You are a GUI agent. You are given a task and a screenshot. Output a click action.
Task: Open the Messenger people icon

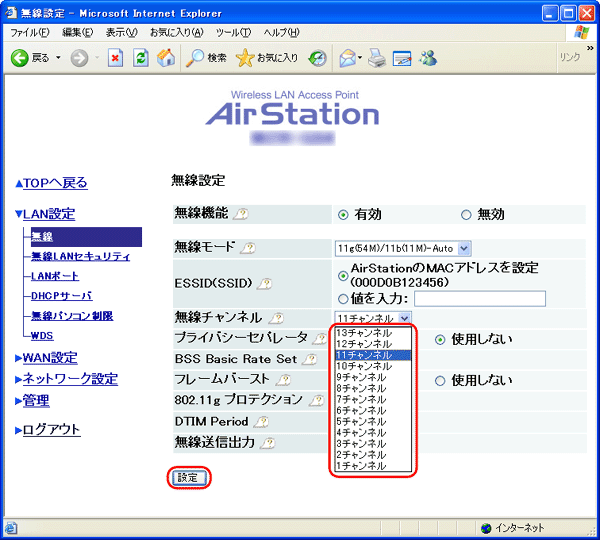click(x=428, y=58)
